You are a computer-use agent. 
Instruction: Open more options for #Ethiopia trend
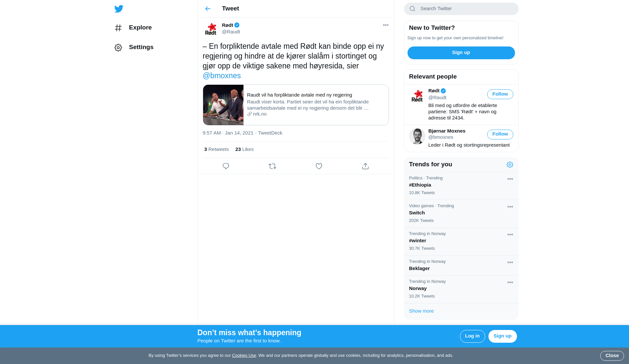click(510, 179)
